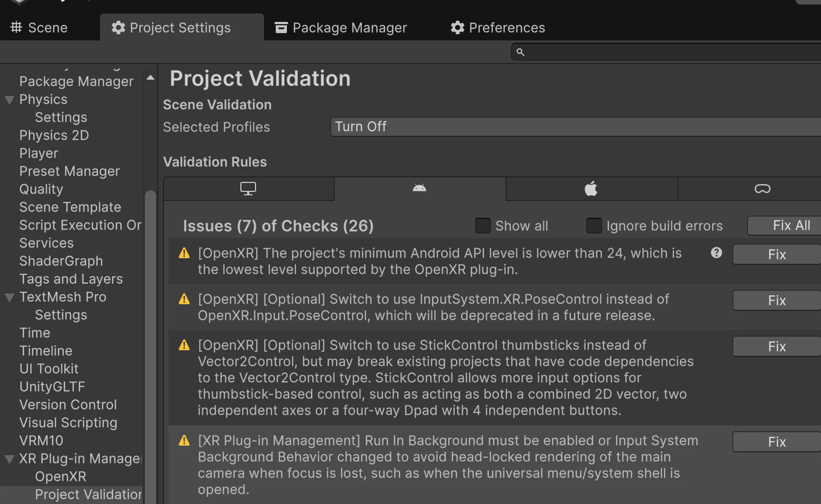
Task: Click the sidebar vertical scrollbar
Action: pyautogui.click(x=150, y=337)
